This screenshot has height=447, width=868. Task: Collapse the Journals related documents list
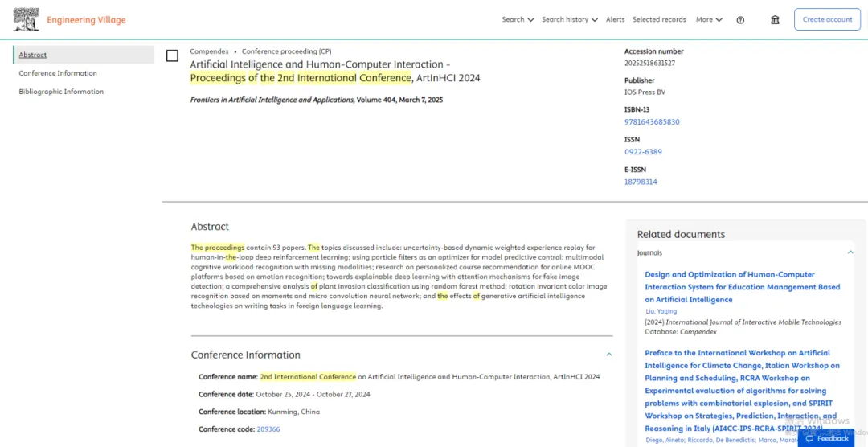pos(850,252)
